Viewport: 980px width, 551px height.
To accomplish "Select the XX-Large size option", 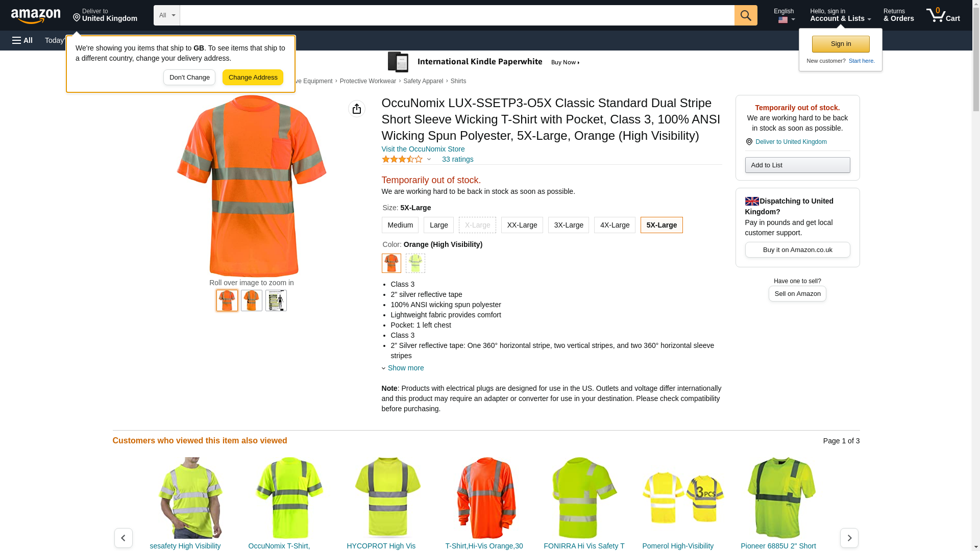I will (x=522, y=225).
